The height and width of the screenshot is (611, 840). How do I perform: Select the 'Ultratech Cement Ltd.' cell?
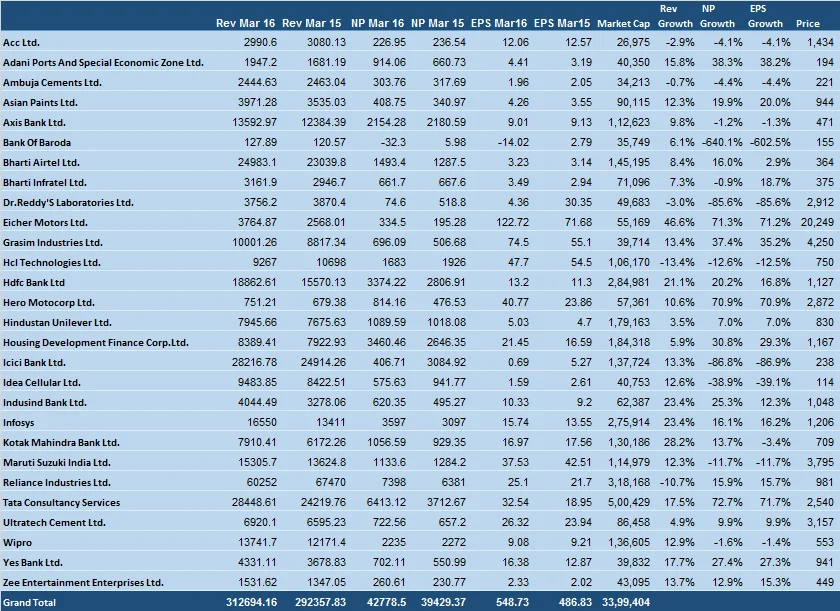54,523
